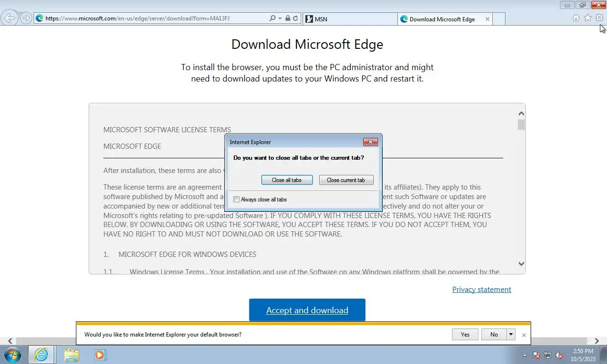Click Accept and download button
607x364 pixels.
pyautogui.click(x=307, y=310)
